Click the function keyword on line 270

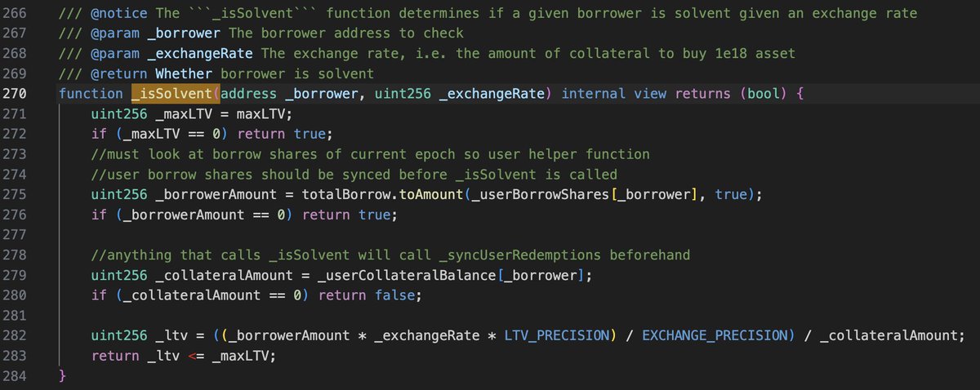click(91, 94)
